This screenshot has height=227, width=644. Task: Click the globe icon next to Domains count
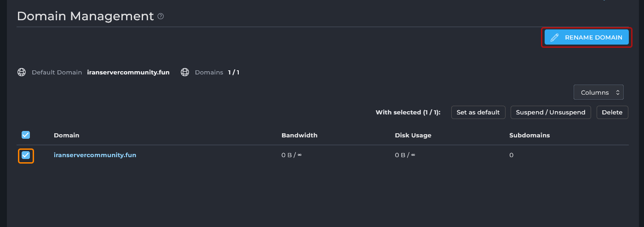point(185,72)
